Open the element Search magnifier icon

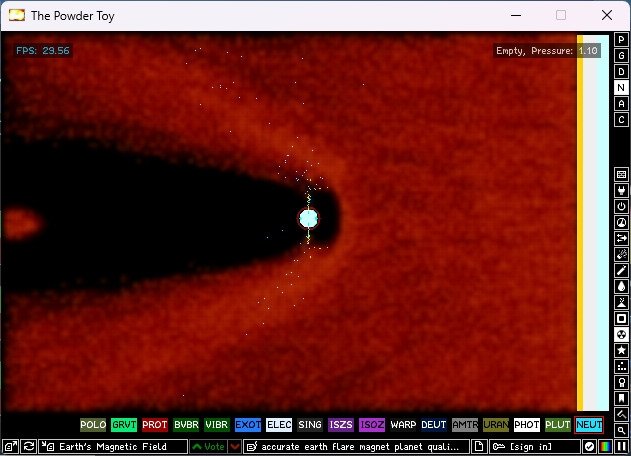[621, 430]
